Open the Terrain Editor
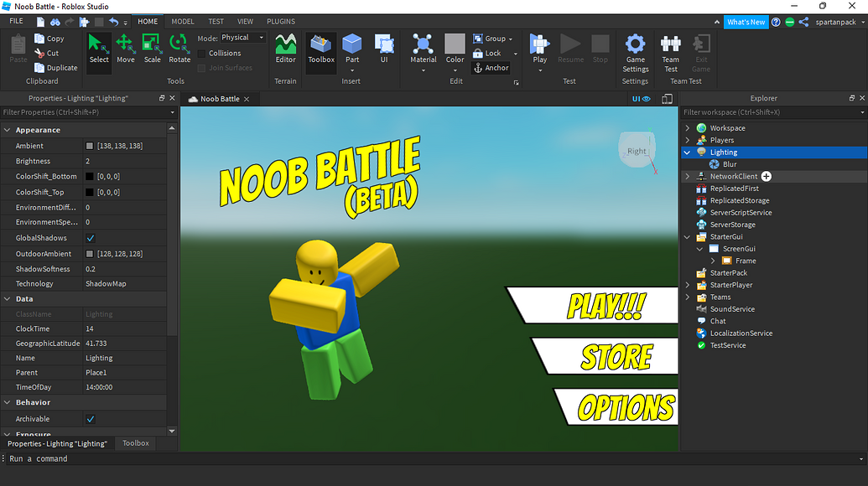 click(286, 49)
